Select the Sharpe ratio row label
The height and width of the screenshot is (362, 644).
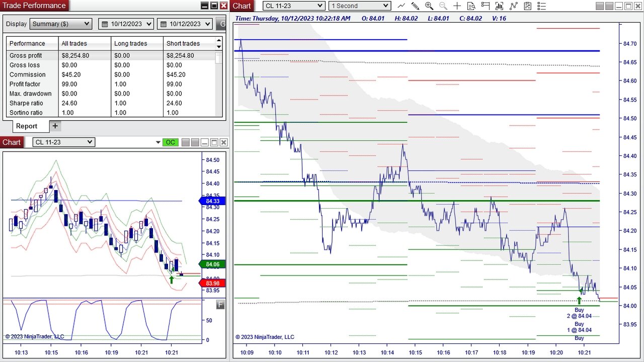26,103
